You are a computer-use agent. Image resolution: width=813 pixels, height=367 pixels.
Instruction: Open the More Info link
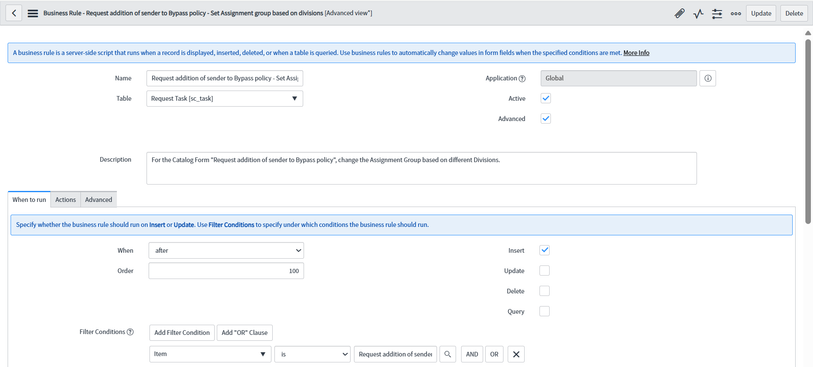[636, 53]
